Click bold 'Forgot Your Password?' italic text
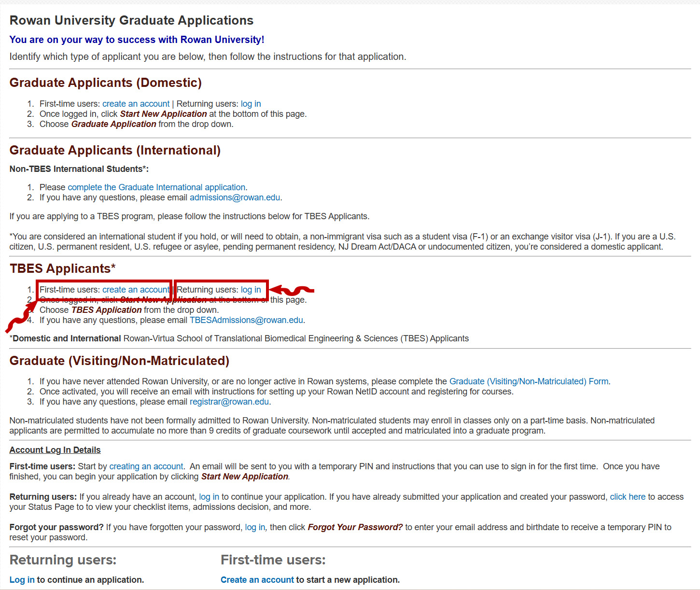Viewport: 700px width, 590px height. (355, 527)
